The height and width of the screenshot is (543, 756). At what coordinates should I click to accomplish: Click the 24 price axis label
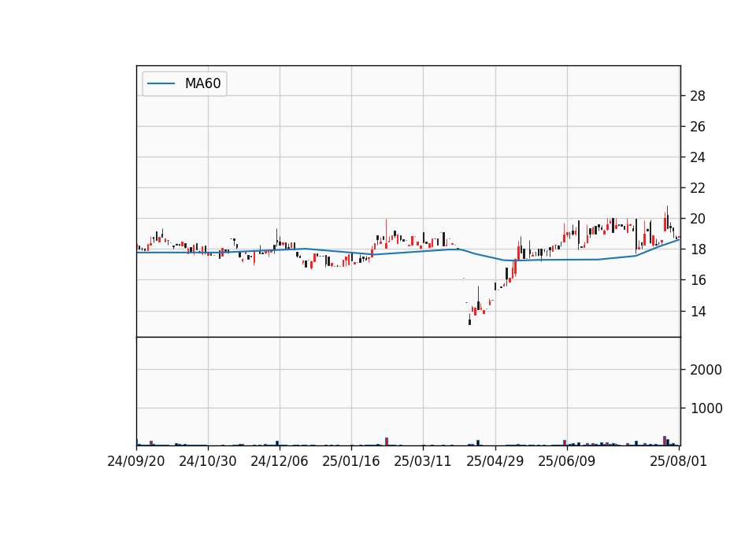point(698,157)
